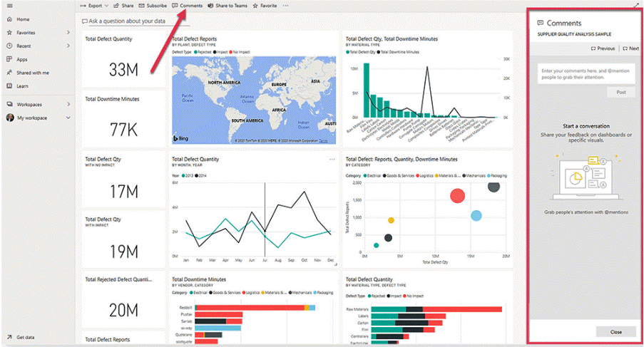Close the Comments pane

click(615, 332)
